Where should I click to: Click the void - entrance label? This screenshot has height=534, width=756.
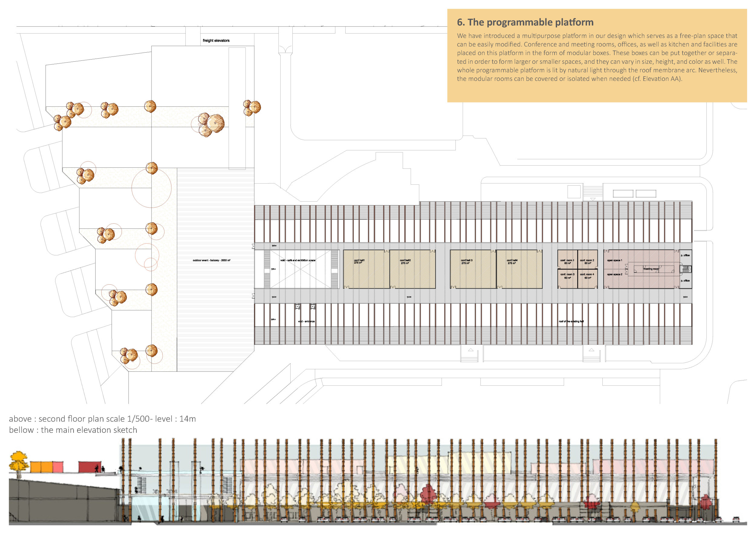click(306, 321)
